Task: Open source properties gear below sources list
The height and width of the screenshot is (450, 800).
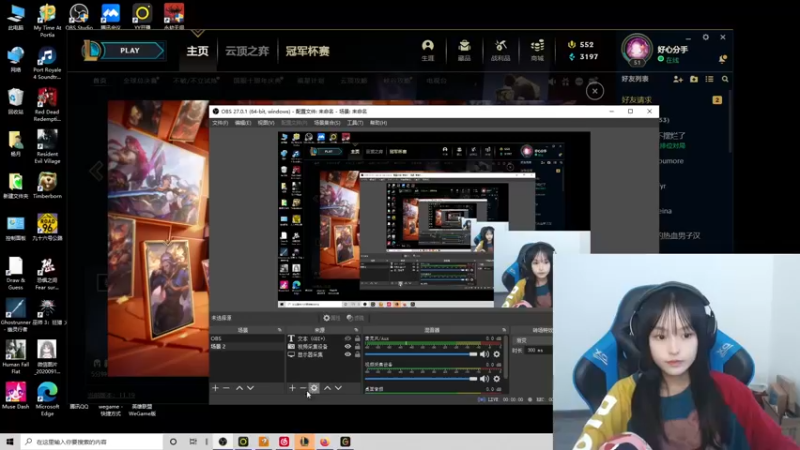Action: click(x=314, y=388)
